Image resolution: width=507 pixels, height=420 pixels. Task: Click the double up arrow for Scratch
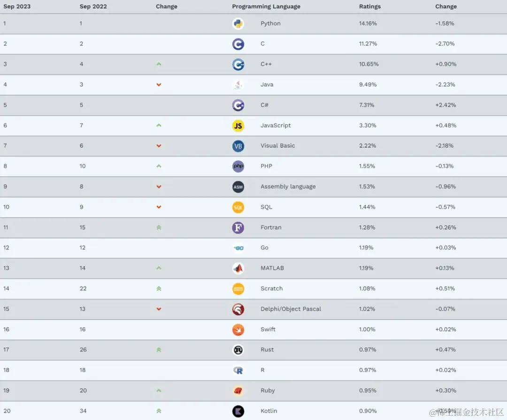[159, 288]
